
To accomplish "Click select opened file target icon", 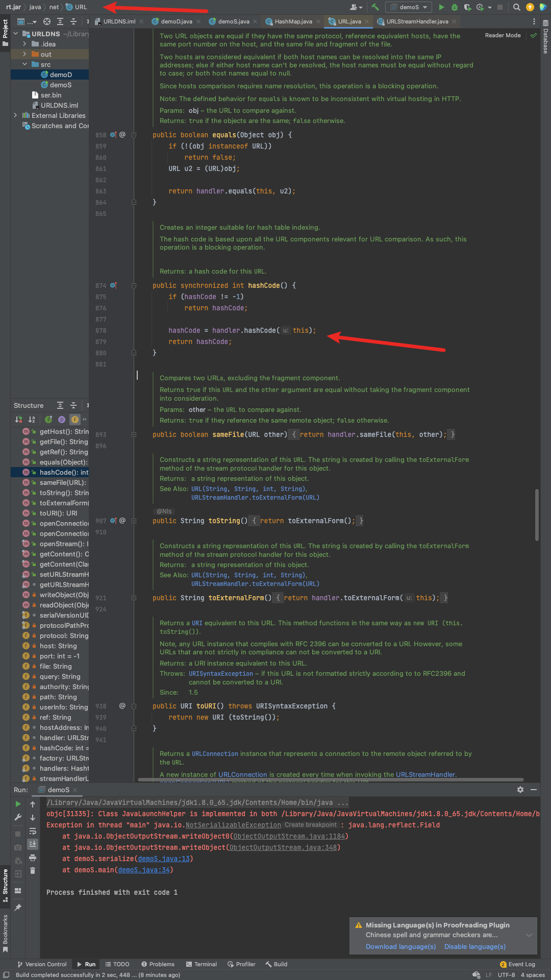I will 47,21.
